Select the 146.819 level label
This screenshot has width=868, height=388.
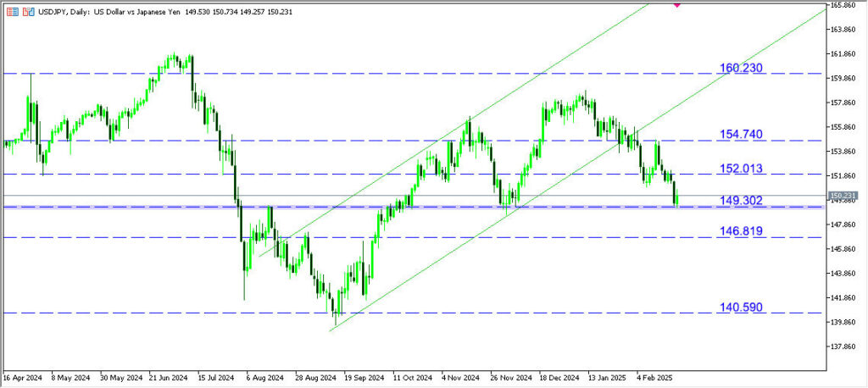(x=743, y=230)
